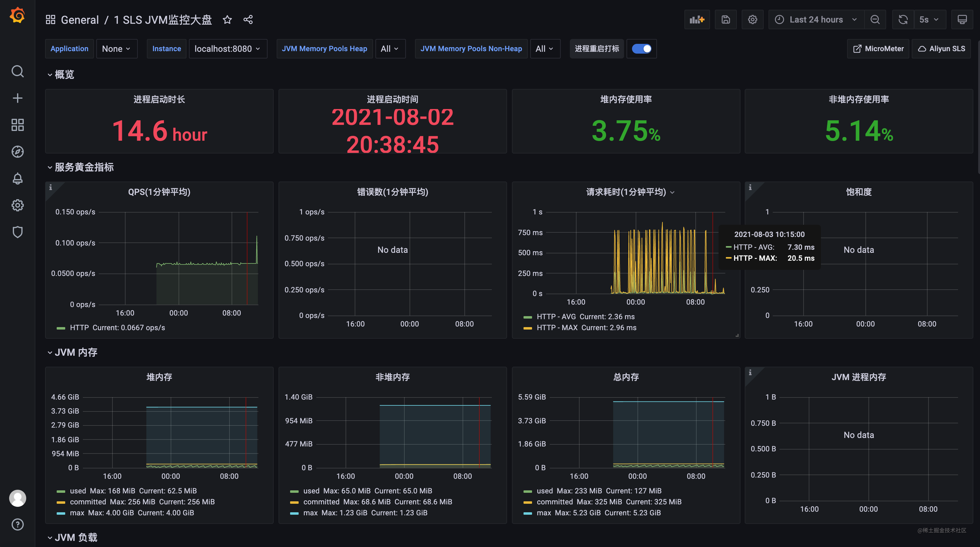This screenshot has height=547, width=980.
Task: Open the MicroMeter external link
Action: click(x=878, y=49)
